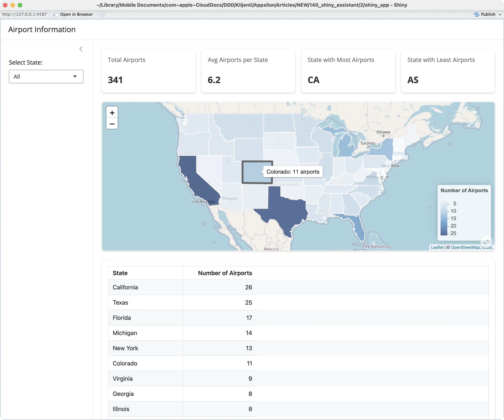Select the Virginia table row

[298, 378]
